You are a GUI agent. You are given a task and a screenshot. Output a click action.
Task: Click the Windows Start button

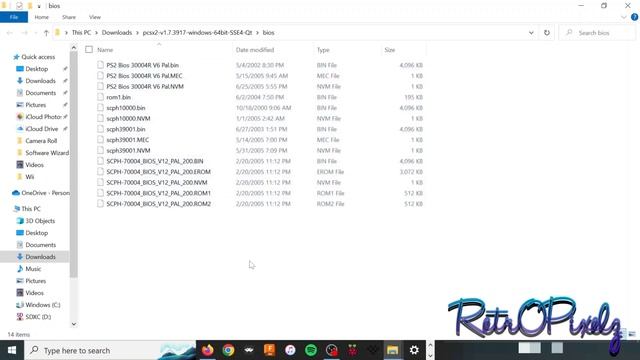coord(12,350)
